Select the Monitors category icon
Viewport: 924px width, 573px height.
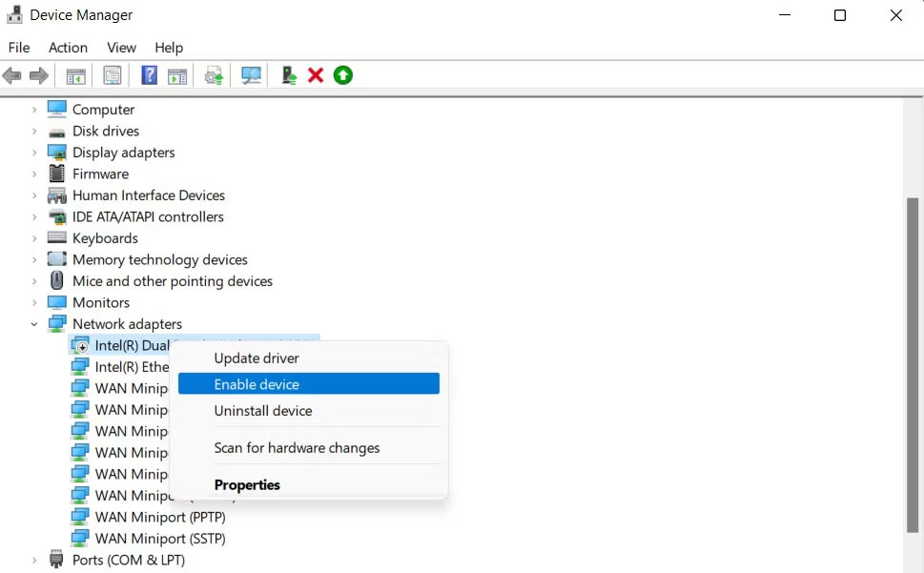57,302
